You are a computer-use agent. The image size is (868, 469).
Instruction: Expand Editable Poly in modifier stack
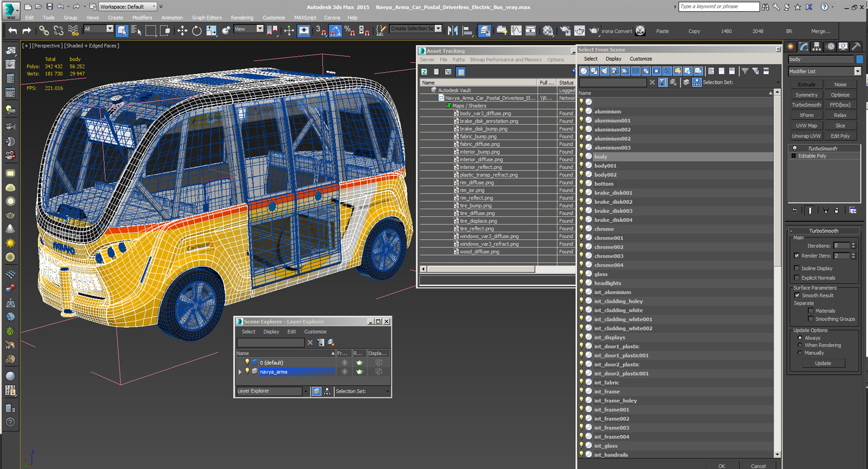point(794,156)
